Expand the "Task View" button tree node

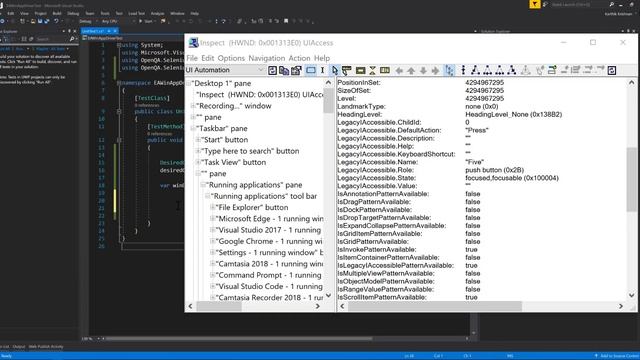pyautogui.click(x=198, y=162)
